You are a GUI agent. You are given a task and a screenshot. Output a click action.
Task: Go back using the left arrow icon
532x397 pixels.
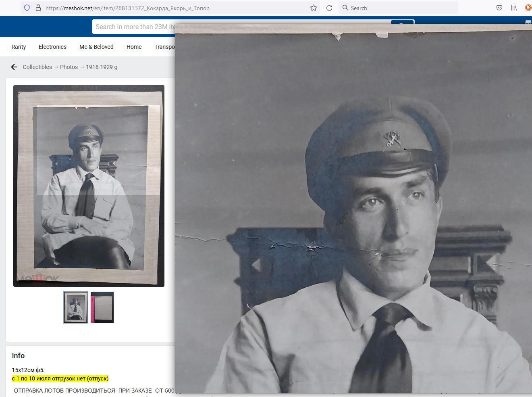(x=14, y=67)
